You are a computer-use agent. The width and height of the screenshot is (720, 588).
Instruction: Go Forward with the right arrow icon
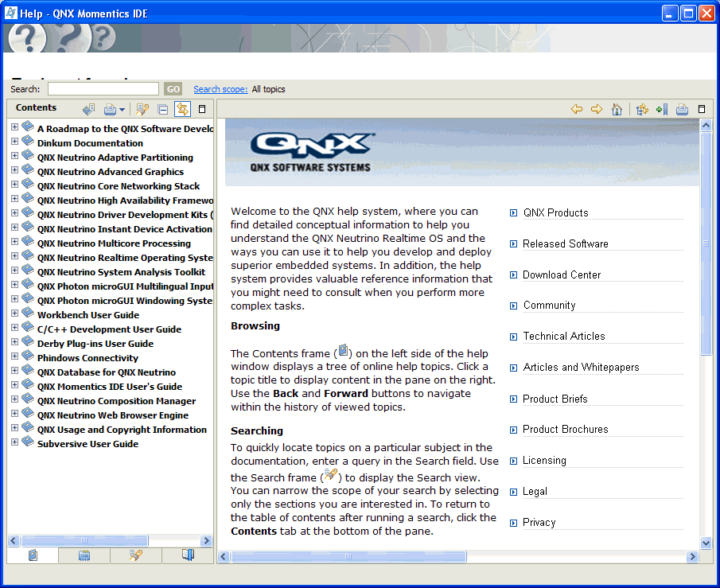597,109
